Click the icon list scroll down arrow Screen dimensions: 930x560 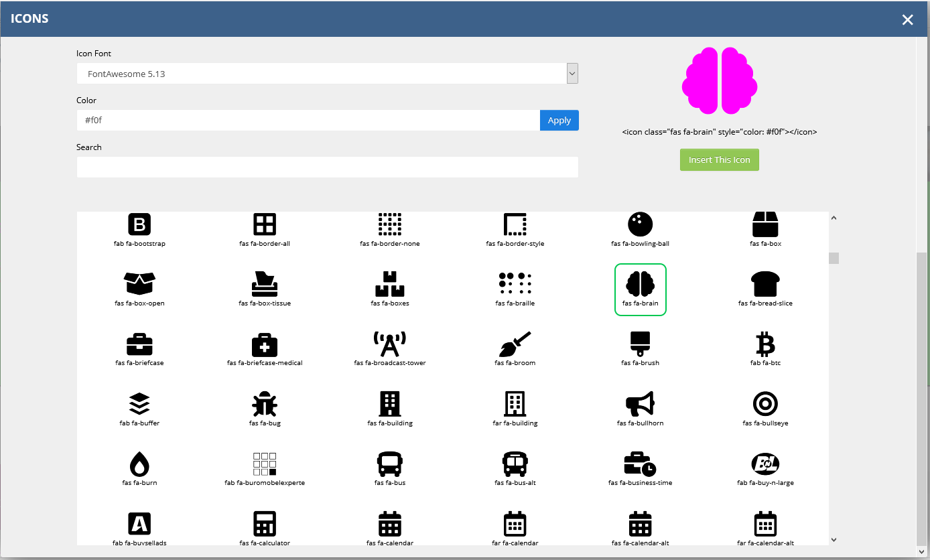pyautogui.click(x=834, y=539)
